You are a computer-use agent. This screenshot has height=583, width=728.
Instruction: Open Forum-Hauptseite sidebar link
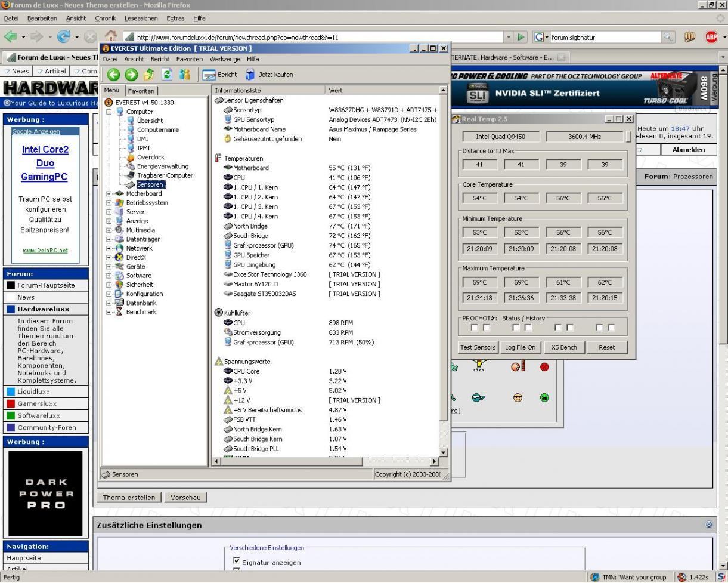pyautogui.click(x=46, y=285)
